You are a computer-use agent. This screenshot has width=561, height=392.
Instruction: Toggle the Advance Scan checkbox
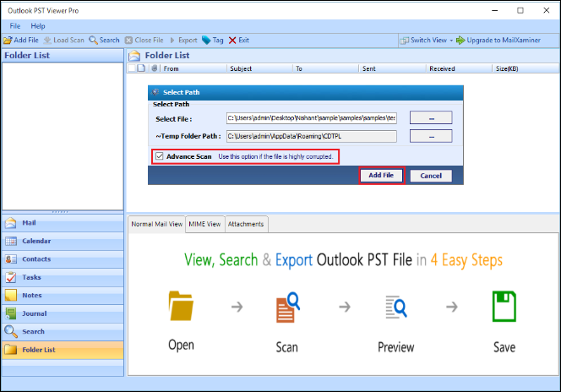click(x=159, y=156)
